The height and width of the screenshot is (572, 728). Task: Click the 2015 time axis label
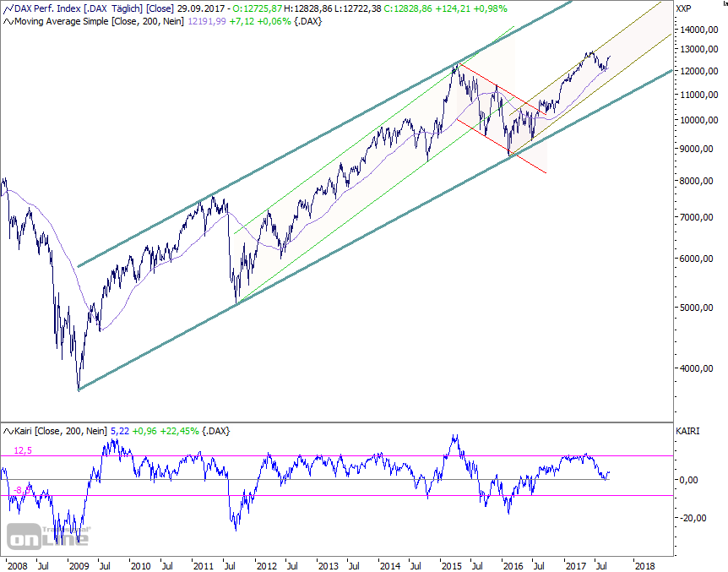(452, 566)
